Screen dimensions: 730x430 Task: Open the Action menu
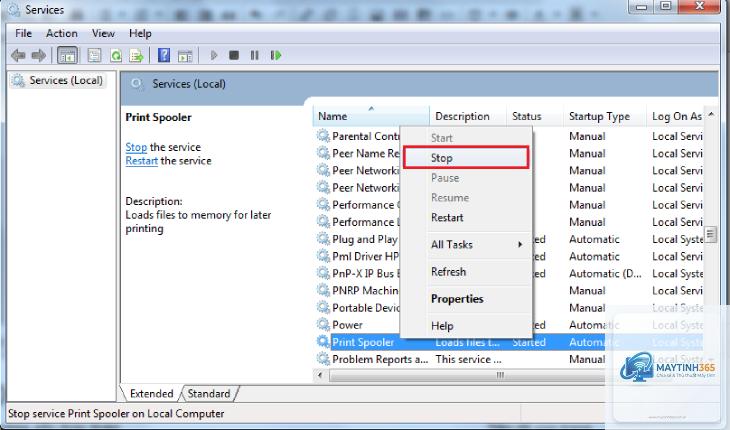61,34
